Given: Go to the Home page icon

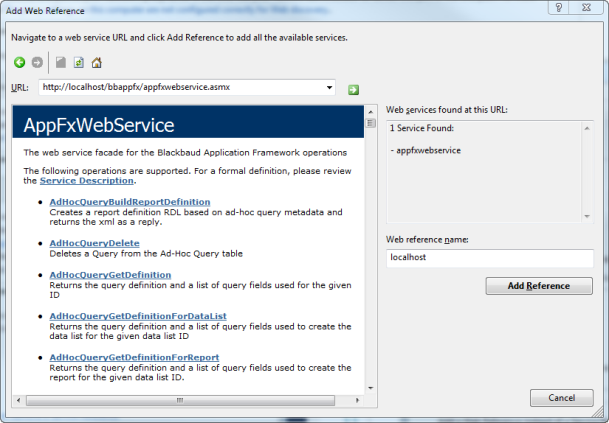Looking at the screenshot, I should coord(96,63).
